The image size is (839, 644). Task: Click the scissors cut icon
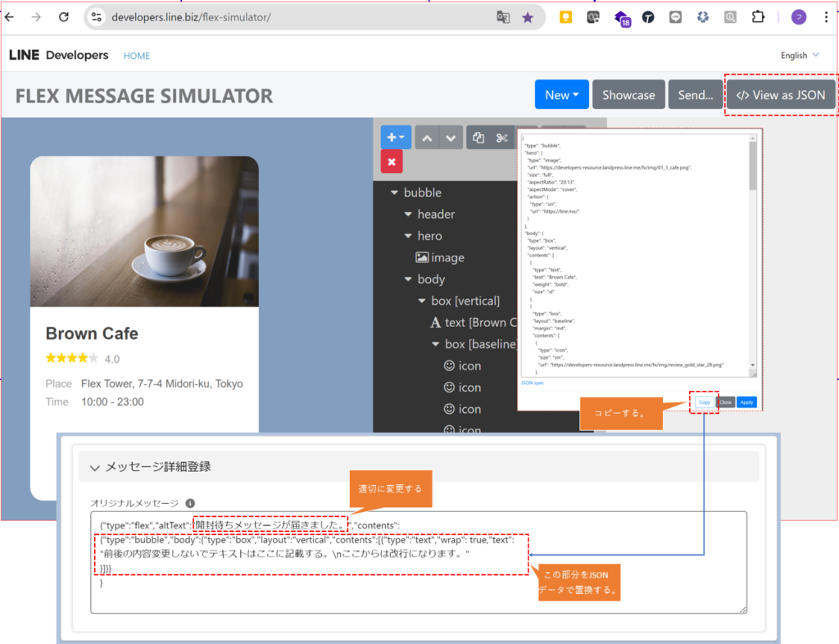point(502,138)
